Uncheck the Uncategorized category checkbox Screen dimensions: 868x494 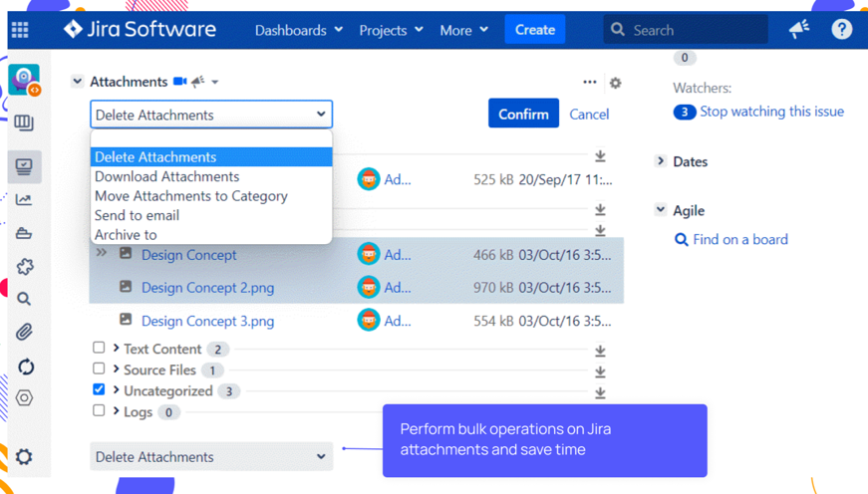coord(99,389)
